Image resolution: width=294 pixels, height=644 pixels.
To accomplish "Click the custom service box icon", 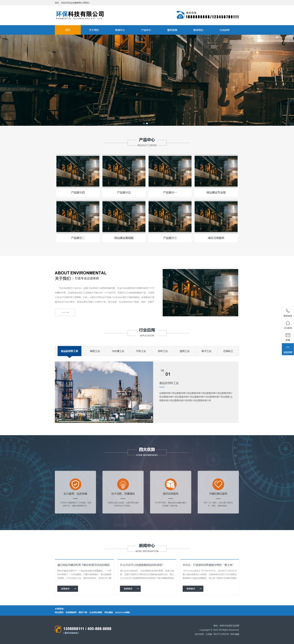I will click(171, 484).
